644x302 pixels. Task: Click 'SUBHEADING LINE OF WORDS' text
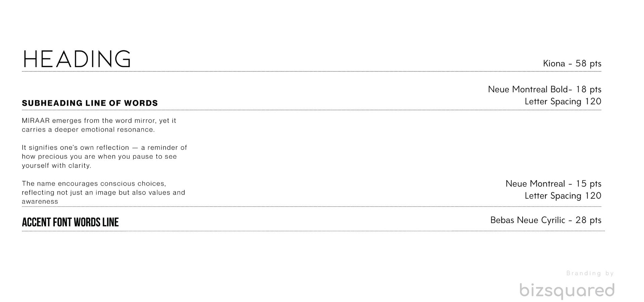pos(90,103)
